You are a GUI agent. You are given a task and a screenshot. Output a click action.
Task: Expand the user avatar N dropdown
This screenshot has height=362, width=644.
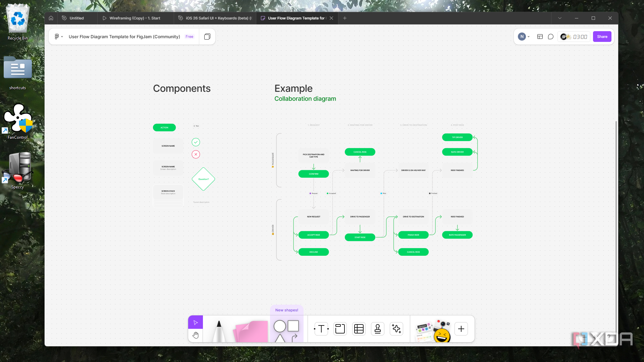[524, 37]
